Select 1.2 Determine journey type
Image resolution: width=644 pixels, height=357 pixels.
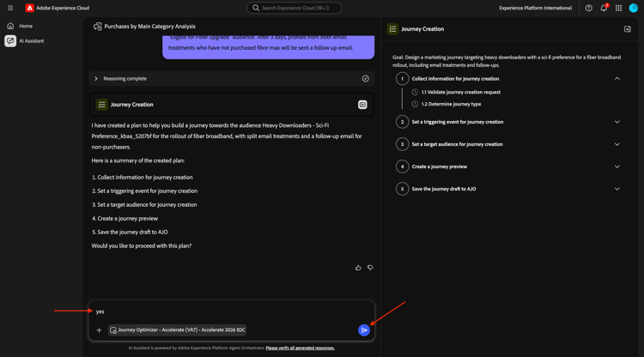click(451, 104)
